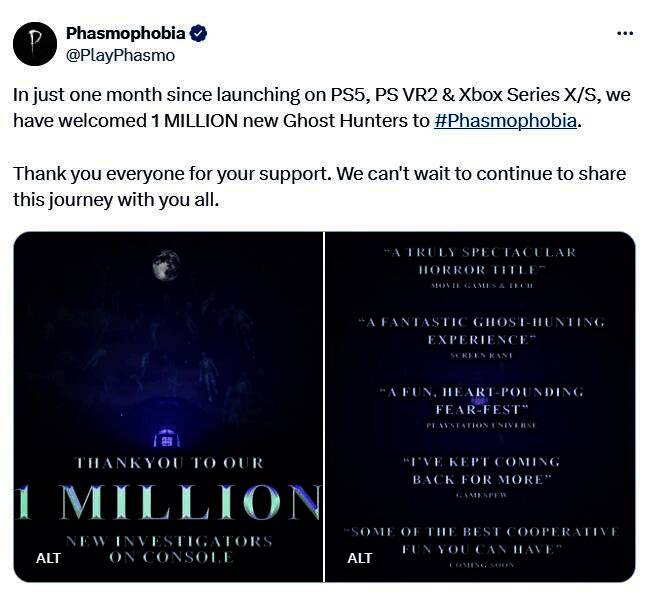Show ALT text for the right image
Image resolution: width=650 pixels, height=600 pixels.
point(360,558)
